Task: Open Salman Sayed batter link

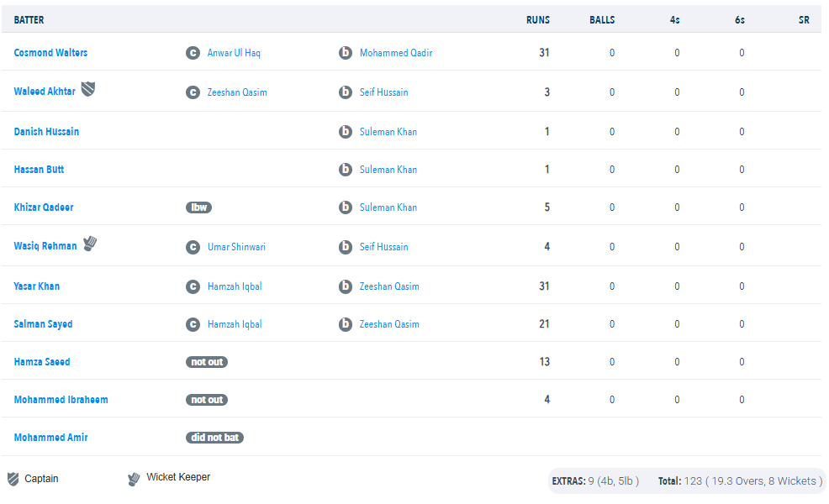Action: [x=44, y=324]
